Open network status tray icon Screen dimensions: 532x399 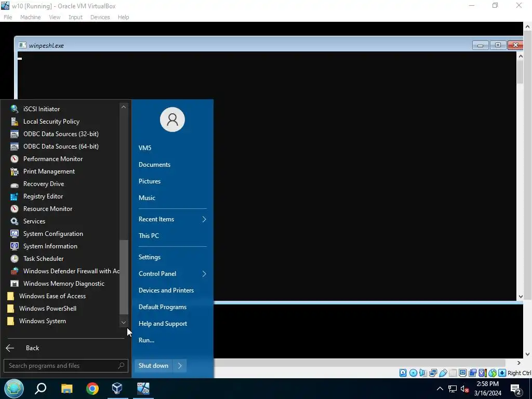[453, 389]
